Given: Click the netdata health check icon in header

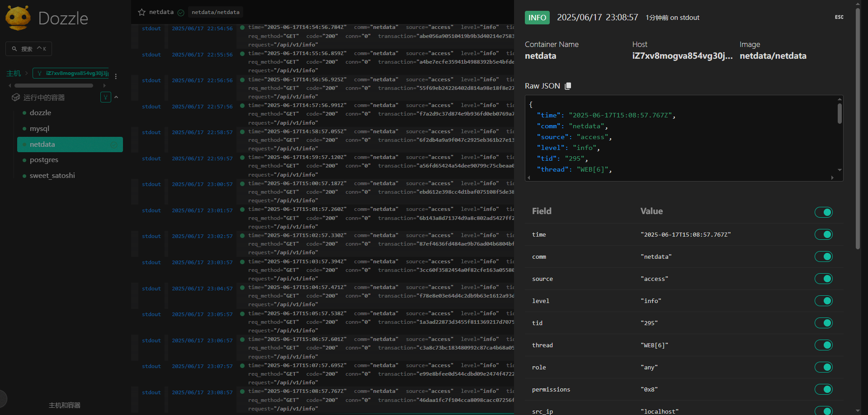Looking at the screenshot, I should [x=181, y=13].
